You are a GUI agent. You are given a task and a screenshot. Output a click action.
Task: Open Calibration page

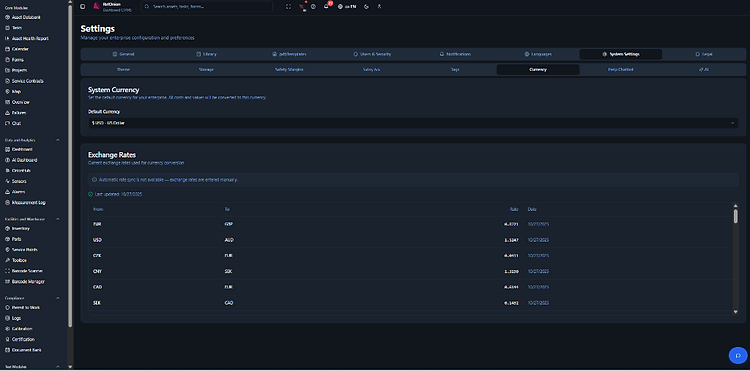tap(19, 328)
